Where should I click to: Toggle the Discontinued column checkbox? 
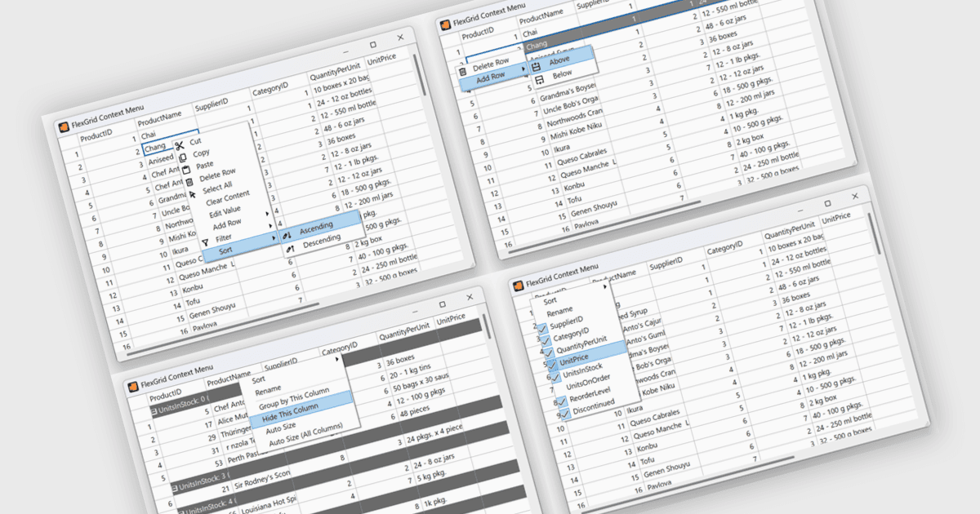point(563,414)
